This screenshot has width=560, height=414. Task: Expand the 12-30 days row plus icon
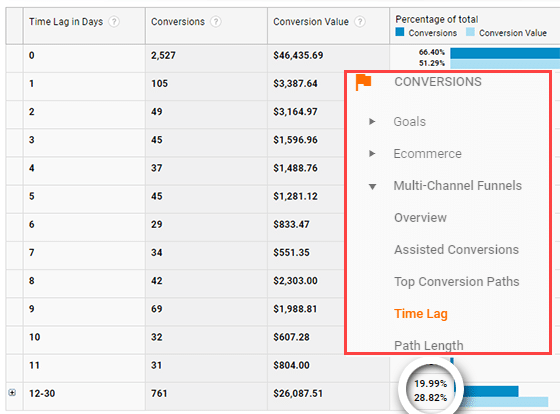(x=12, y=393)
